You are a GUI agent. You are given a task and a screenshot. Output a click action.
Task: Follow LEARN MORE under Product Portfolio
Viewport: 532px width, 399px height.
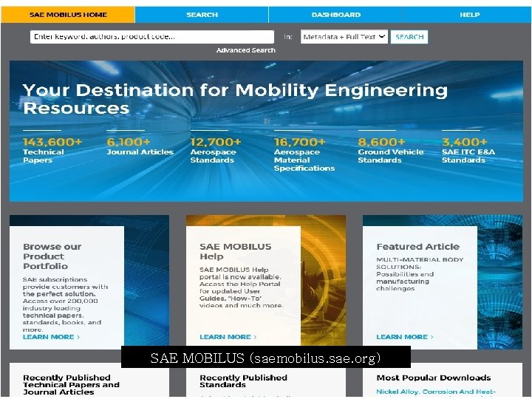tap(51, 337)
